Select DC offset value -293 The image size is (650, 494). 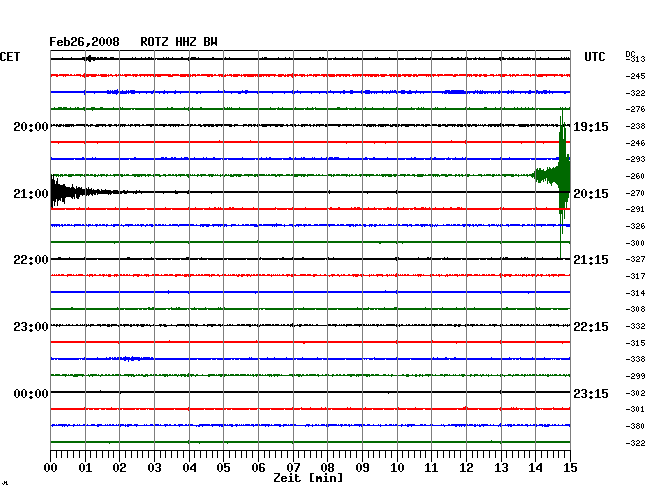pos(635,159)
